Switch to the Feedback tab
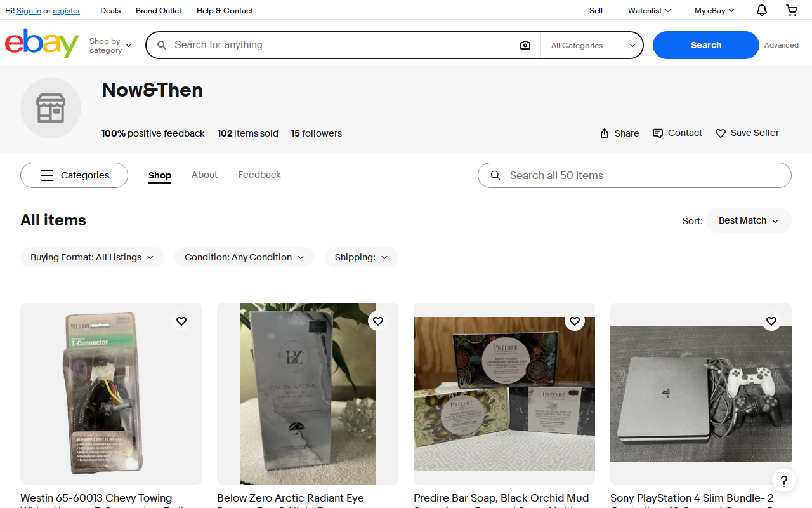This screenshot has height=508, width=812. (x=259, y=175)
